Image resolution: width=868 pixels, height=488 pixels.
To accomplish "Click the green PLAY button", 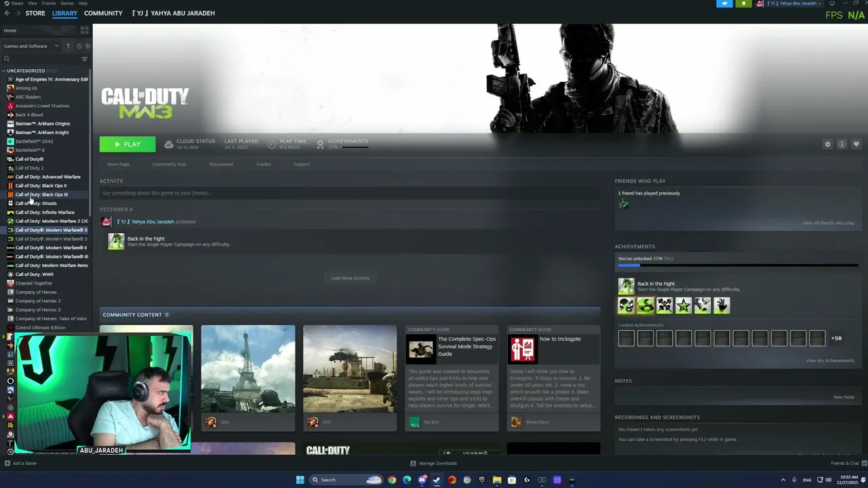I will click(127, 144).
